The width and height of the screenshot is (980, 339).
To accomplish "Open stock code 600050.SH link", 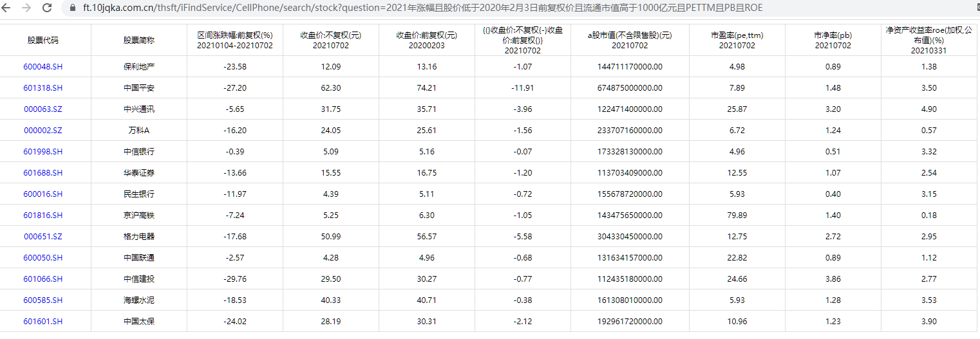I will [43, 258].
